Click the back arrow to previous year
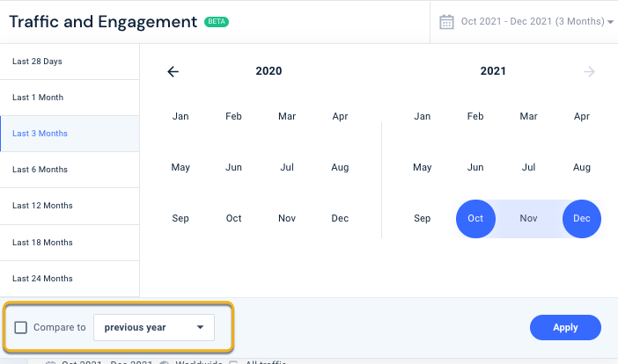Screen dimensions: 618x364 pyautogui.click(x=173, y=72)
